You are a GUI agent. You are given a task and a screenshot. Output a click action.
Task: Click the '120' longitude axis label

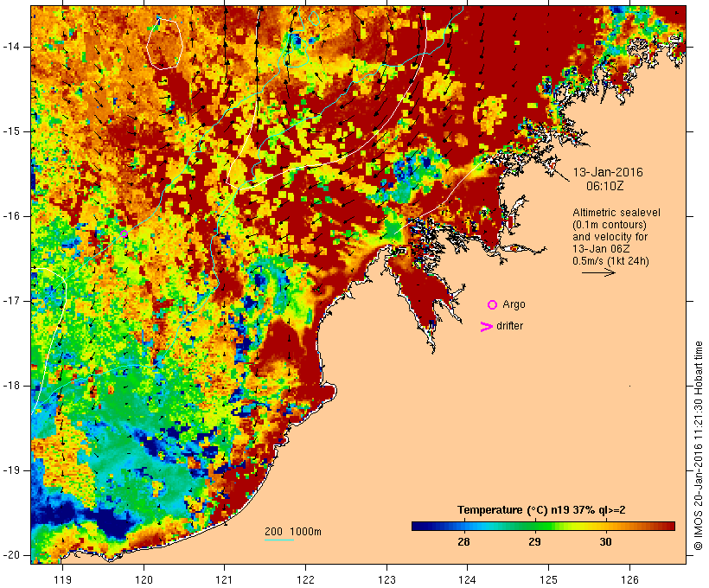click(x=144, y=579)
